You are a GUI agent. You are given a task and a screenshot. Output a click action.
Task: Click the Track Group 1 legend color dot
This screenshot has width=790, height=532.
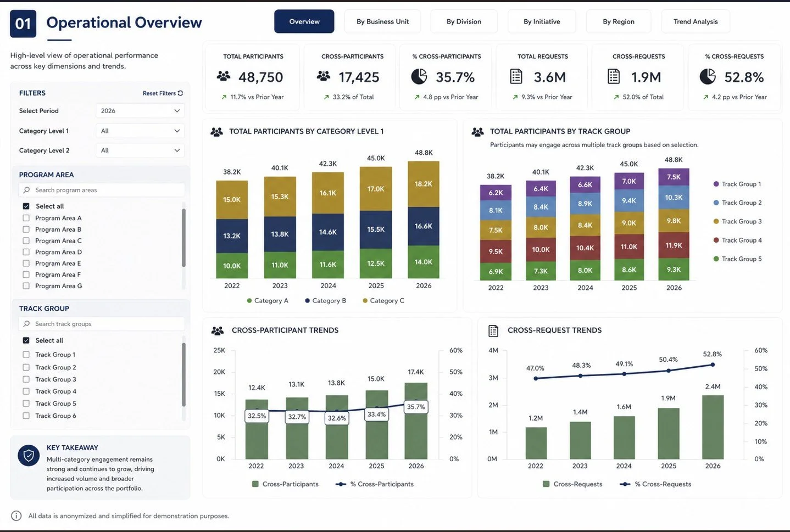[x=716, y=184]
